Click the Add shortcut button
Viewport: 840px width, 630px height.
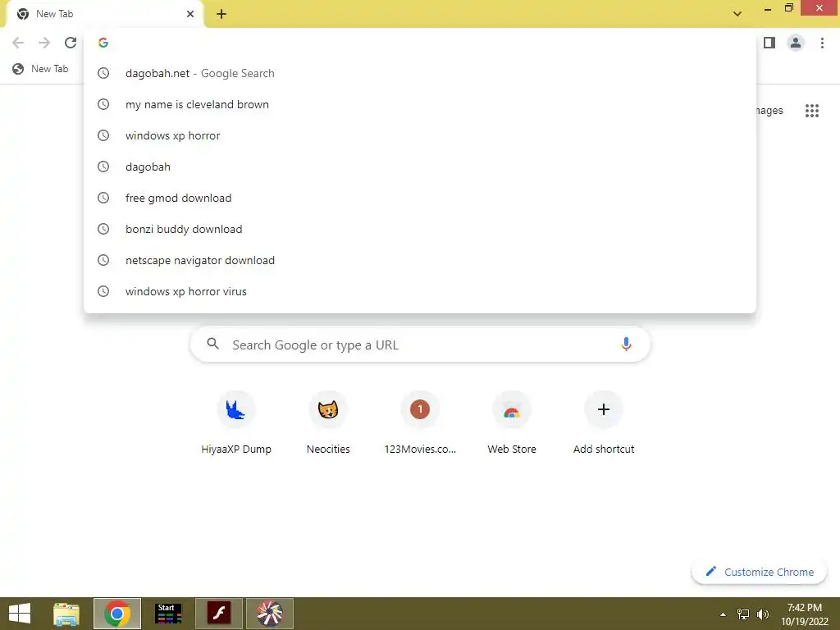pyautogui.click(x=604, y=423)
